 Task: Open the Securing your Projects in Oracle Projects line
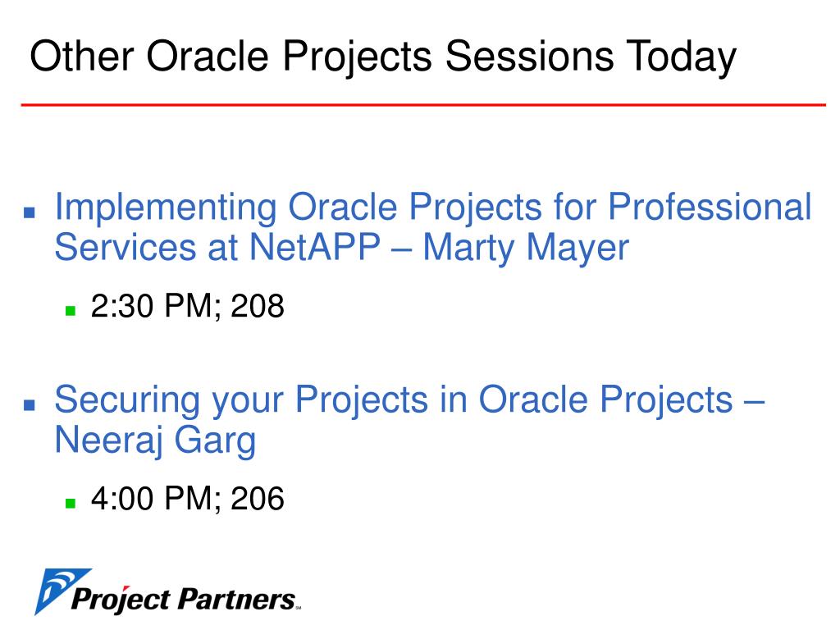(x=409, y=400)
